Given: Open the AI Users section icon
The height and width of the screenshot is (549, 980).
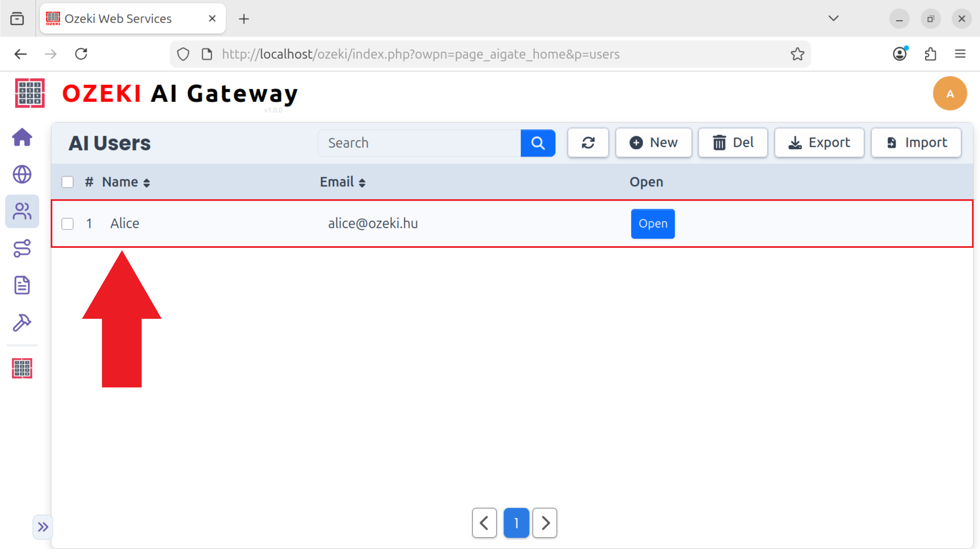Looking at the screenshot, I should pyautogui.click(x=22, y=212).
